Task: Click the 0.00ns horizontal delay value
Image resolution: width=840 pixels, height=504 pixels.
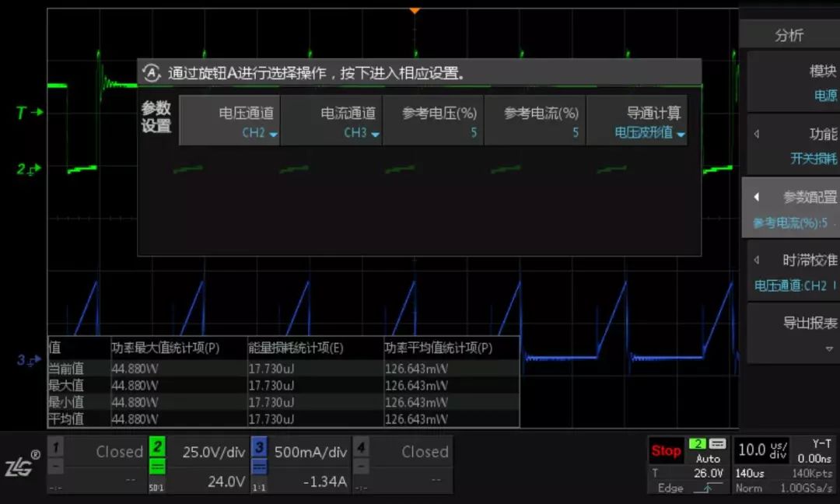Action: point(814,458)
